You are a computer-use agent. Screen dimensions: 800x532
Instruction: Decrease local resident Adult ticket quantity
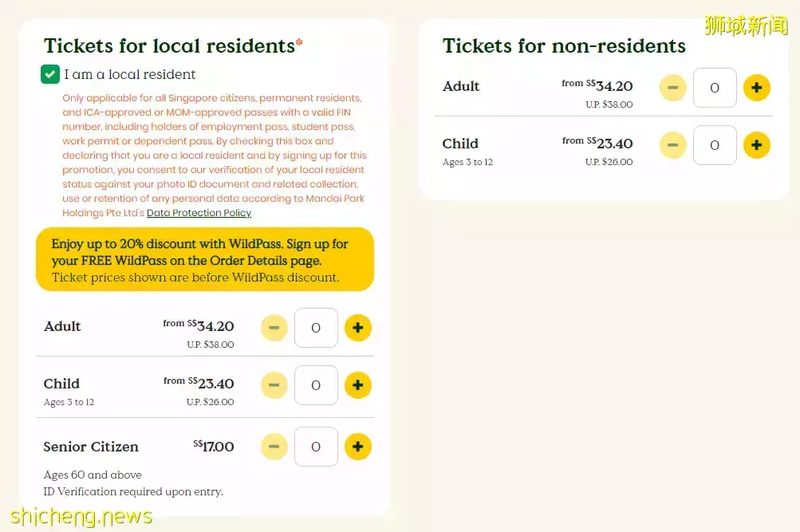coord(274,328)
